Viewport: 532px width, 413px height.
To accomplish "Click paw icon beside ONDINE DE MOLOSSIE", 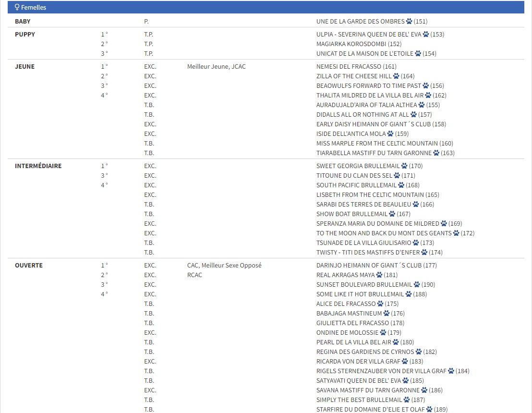I will [383, 333].
